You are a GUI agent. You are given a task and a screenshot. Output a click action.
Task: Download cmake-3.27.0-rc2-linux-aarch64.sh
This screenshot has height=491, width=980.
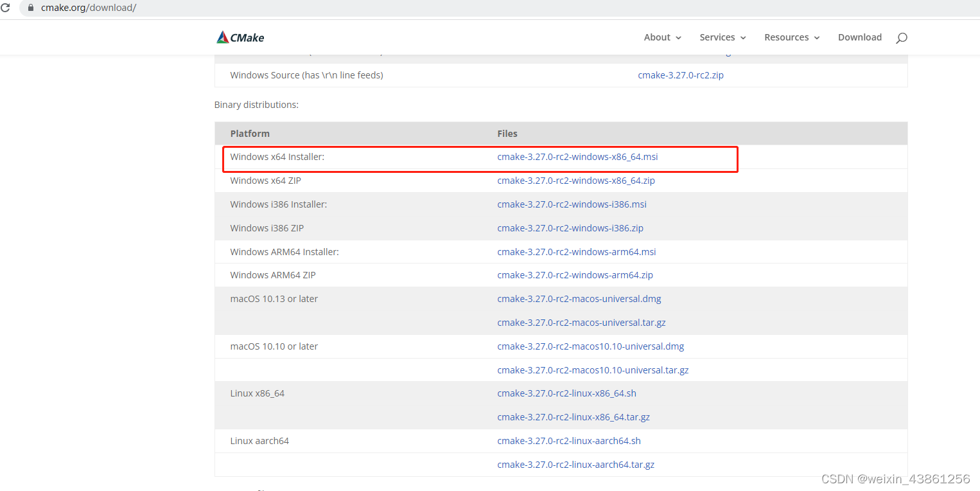click(x=569, y=441)
